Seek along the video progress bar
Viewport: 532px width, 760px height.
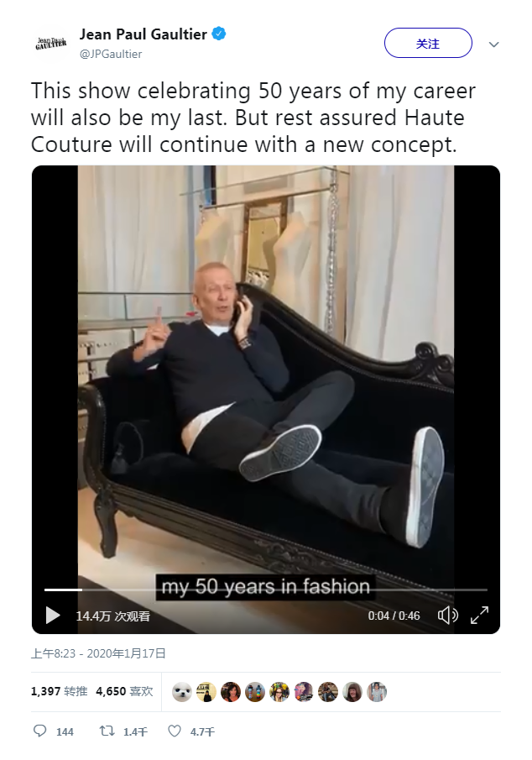(265, 590)
